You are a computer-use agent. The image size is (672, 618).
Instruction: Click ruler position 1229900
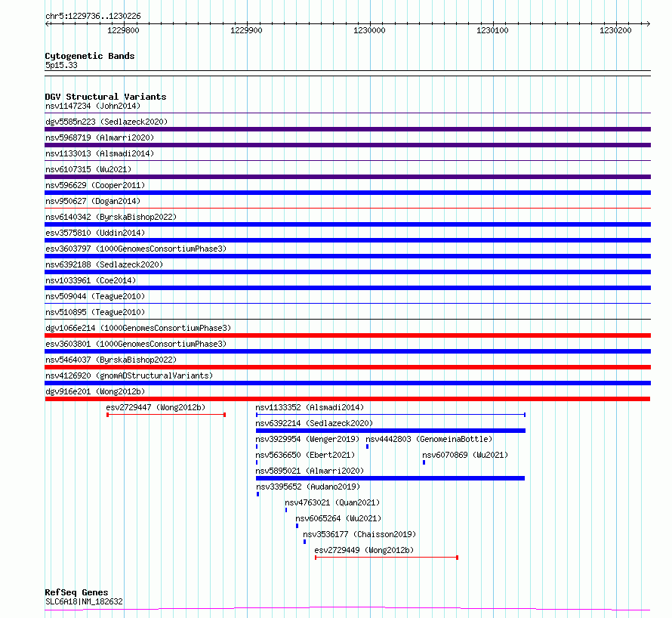pos(246,30)
